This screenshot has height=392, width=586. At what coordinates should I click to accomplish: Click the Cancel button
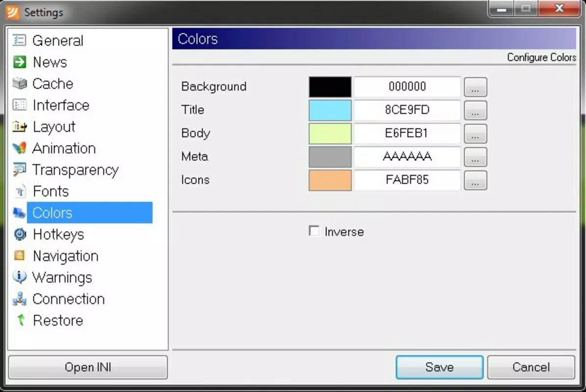pyautogui.click(x=531, y=367)
